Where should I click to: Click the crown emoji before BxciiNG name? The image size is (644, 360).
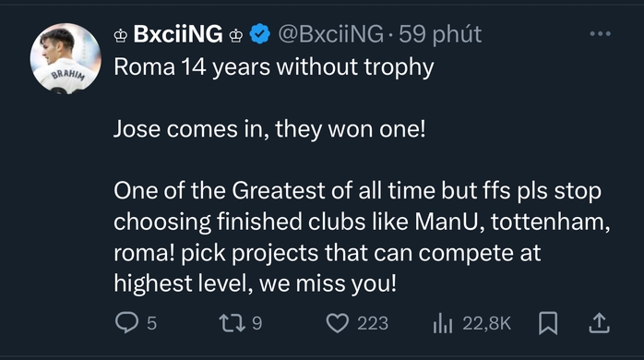pyautogui.click(x=121, y=36)
